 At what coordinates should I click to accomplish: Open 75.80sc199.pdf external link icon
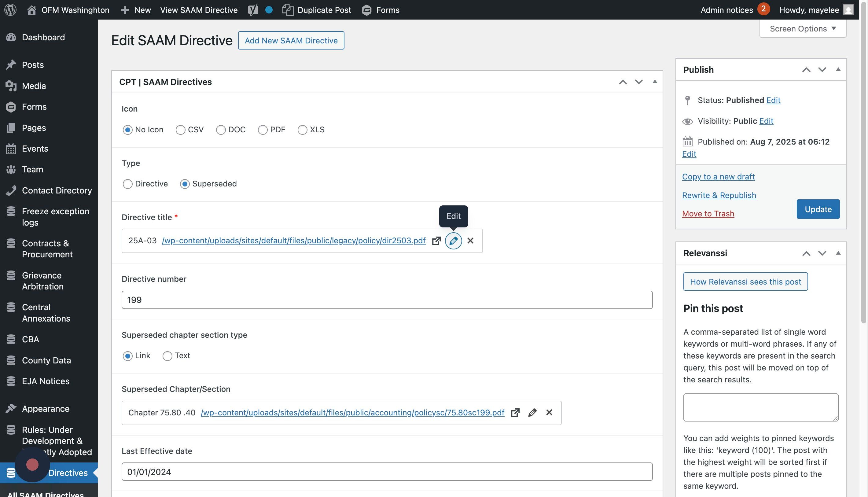coord(515,413)
